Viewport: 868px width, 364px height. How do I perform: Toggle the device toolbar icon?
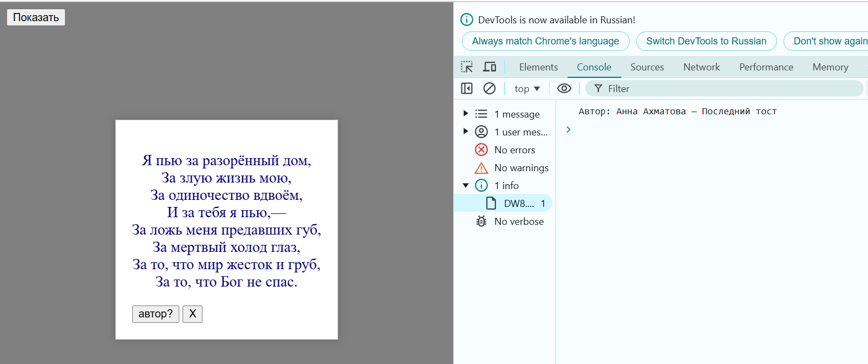pyautogui.click(x=490, y=67)
